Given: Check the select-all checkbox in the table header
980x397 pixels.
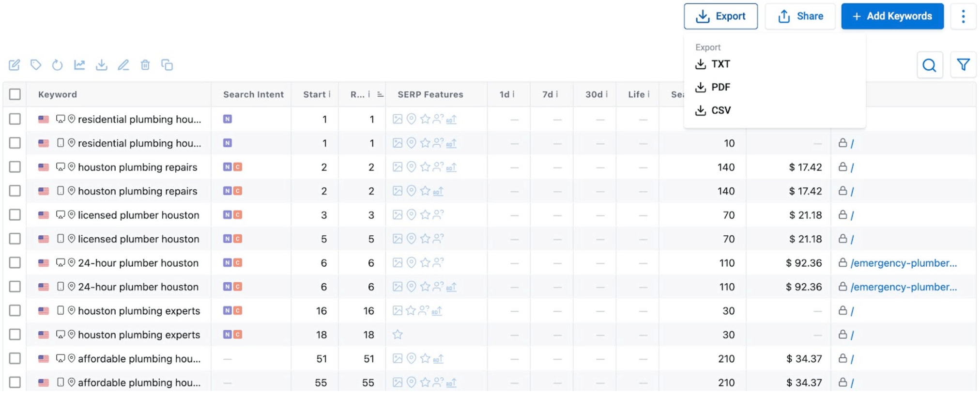Looking at the screenshot, I should pyautogui.click(x=14, y=94).
